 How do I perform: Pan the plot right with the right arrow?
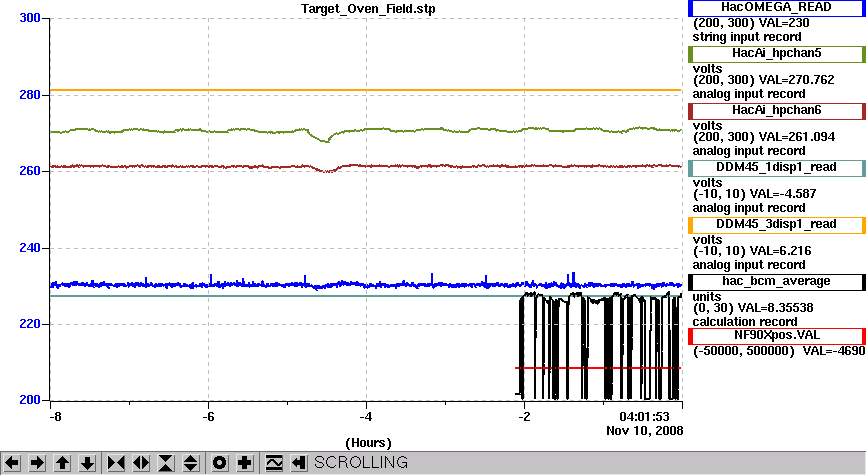click(x=37, y=463)
